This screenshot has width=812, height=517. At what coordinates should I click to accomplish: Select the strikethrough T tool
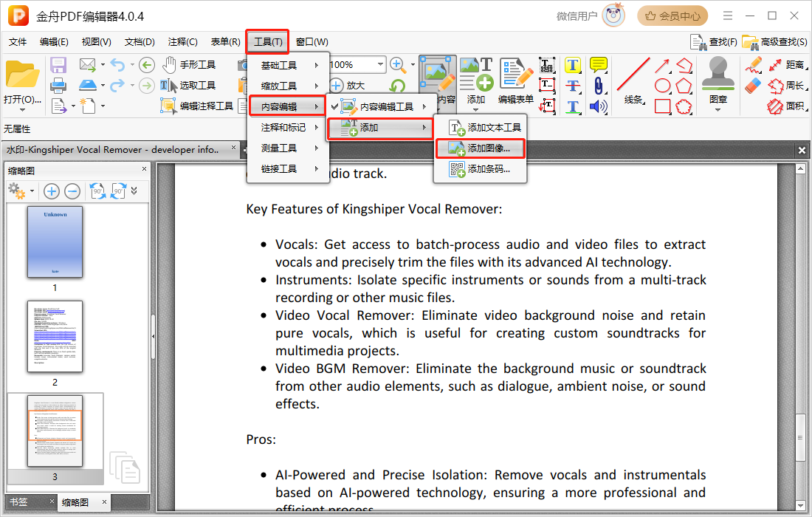(572, 86)
